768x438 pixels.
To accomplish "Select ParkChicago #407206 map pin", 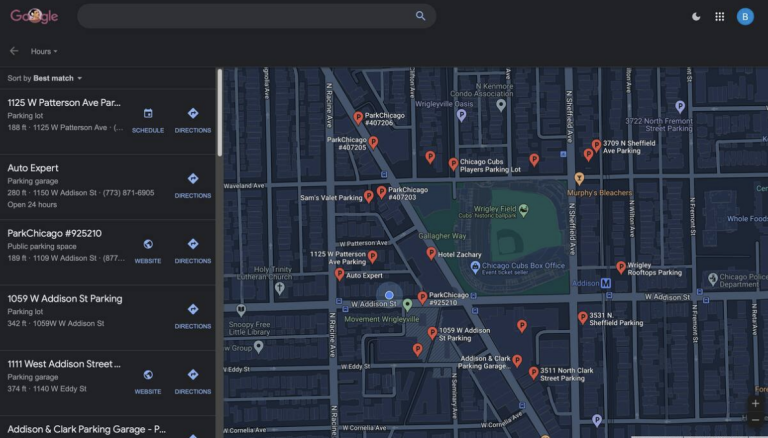I will click(359, 118).
